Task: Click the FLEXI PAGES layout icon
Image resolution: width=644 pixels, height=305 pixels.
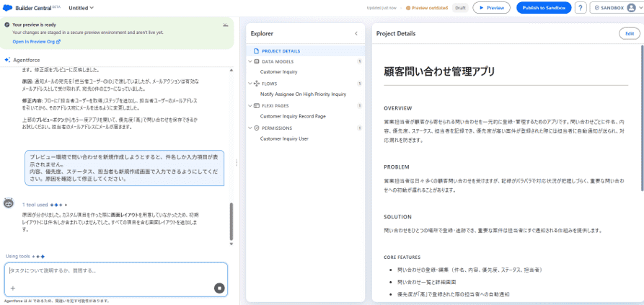Action: coord(257,106)
